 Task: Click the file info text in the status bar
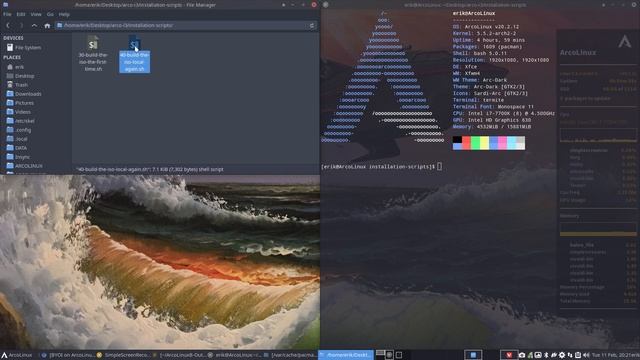coord(150,169)
